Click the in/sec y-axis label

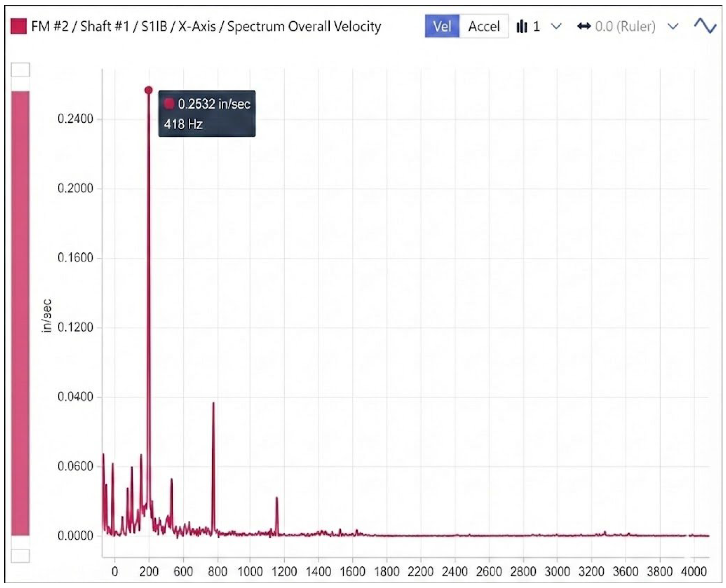47,316
